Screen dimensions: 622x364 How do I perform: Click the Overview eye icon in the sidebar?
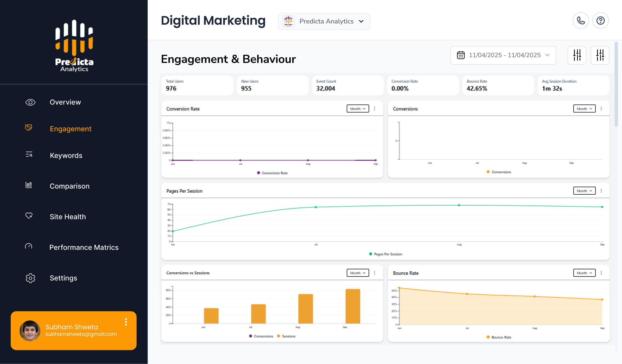[30, 102]
